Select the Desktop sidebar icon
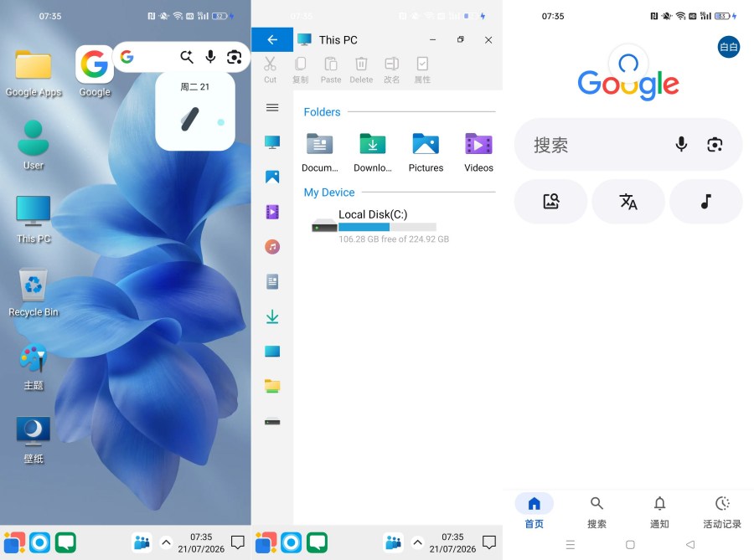The height and width of the screenshot is (560, 754). point(272,351)
